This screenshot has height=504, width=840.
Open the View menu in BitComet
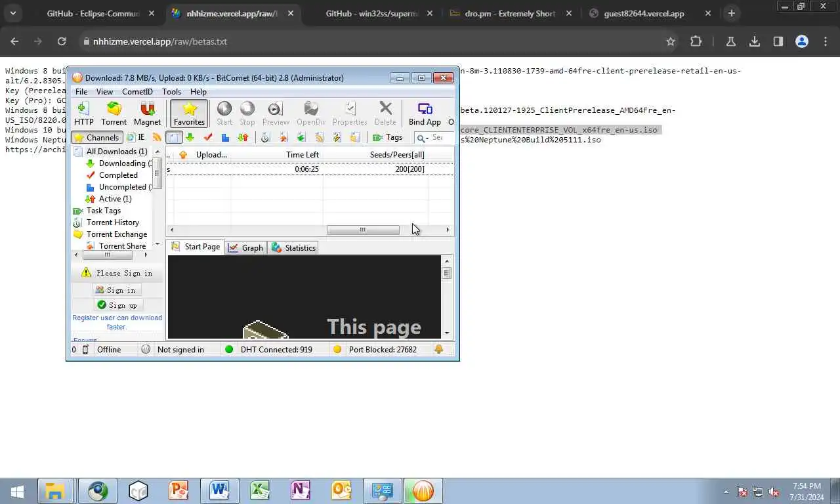click(104, 92)
